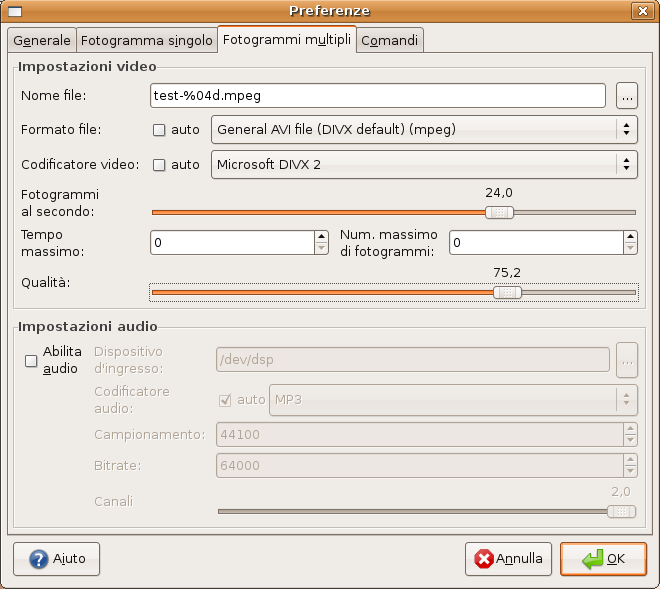Enable the Abilita audio checkbox
This screenshot has height=589, width=660.
(x=31, y=361)
